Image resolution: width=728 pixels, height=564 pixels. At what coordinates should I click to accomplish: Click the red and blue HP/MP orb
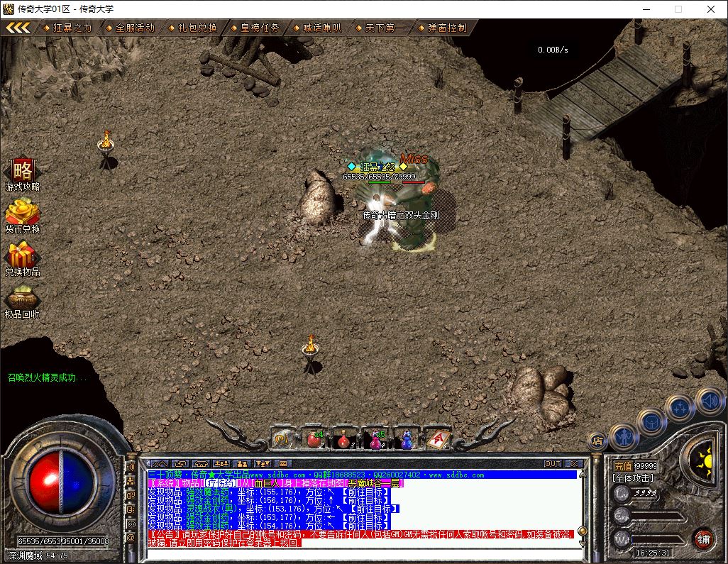61,482
